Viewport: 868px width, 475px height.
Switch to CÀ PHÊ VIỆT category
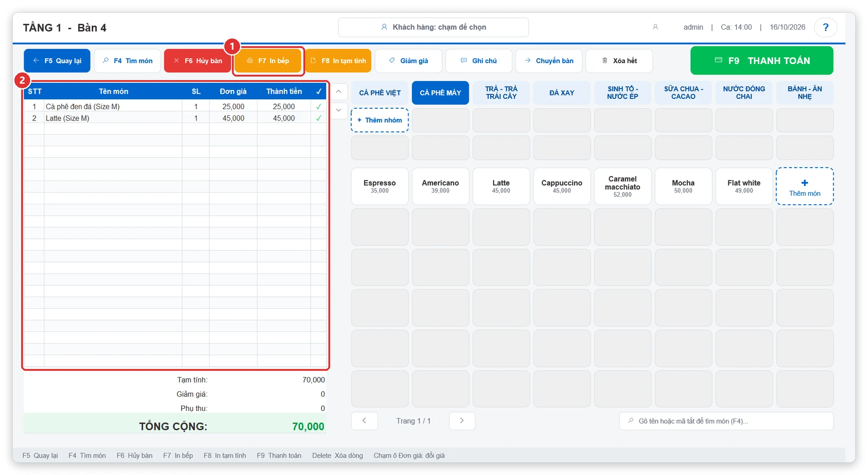coord(380,93)
